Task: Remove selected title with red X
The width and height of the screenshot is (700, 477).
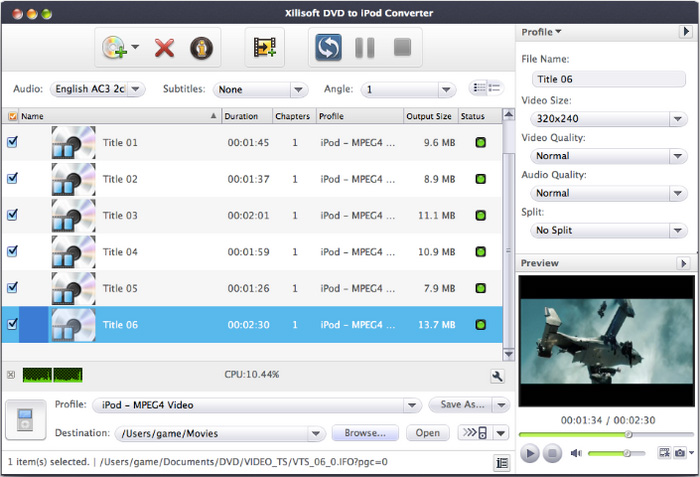Action: coord(165,47)
